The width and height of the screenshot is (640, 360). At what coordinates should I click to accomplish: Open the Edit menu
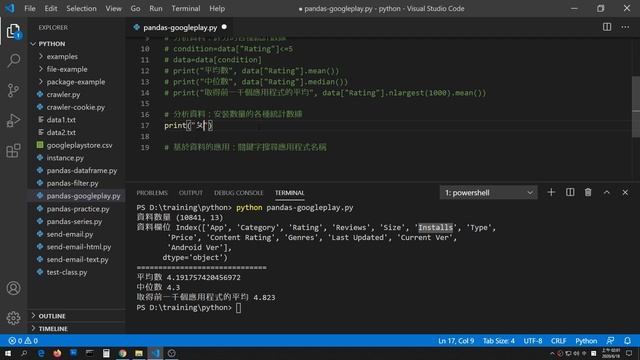tap(51, 8)
